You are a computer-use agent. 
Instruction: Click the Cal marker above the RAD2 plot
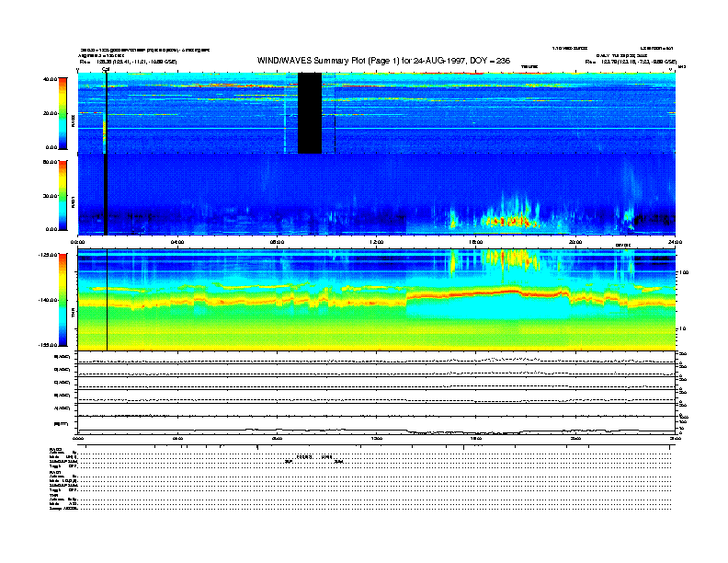106,69
